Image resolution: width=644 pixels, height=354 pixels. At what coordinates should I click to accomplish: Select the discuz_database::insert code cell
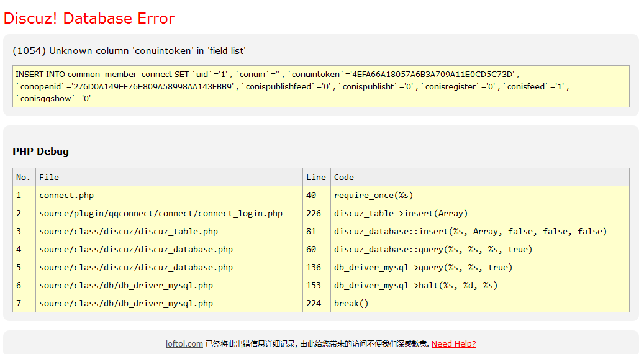point(479,231)
